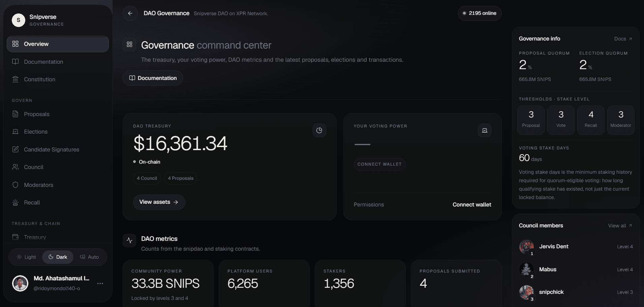
Task: Go to Documentation in the sidebar
Action: [58, 62]
